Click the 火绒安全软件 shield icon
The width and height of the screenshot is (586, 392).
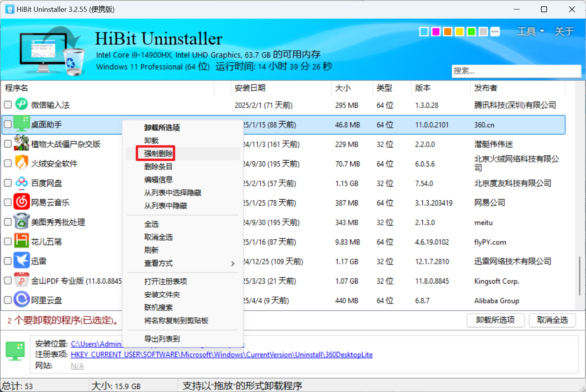(21, 163)
